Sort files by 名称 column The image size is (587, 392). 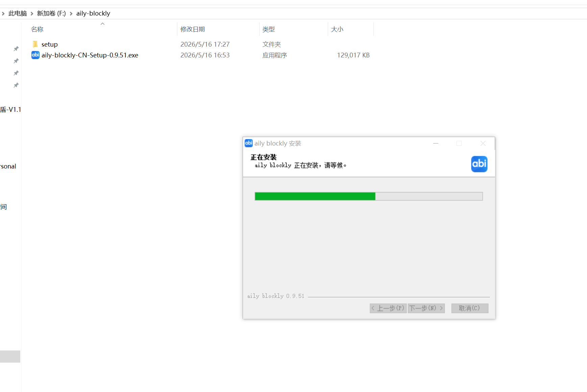(x=37, y=29)
